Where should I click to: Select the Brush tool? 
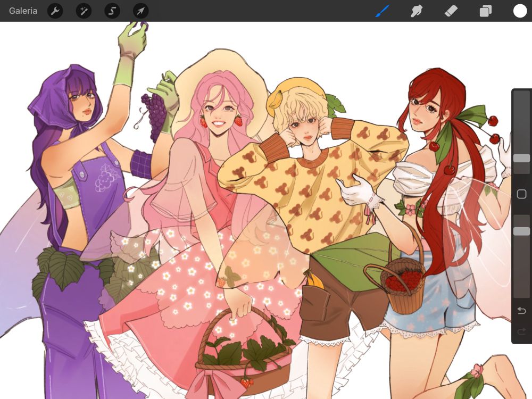click(383, 11)
